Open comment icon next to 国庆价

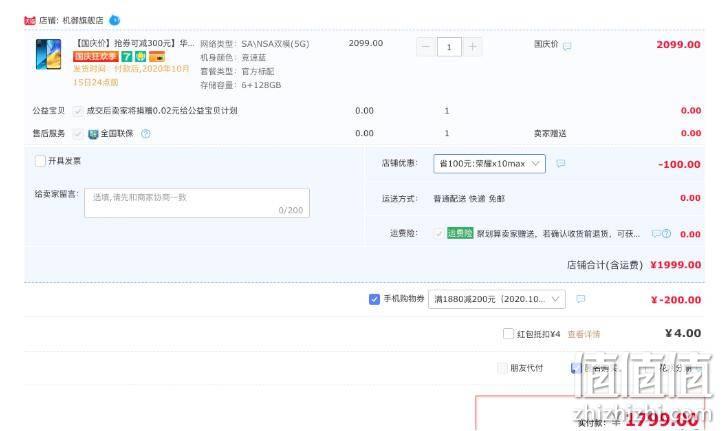[567, 46]
